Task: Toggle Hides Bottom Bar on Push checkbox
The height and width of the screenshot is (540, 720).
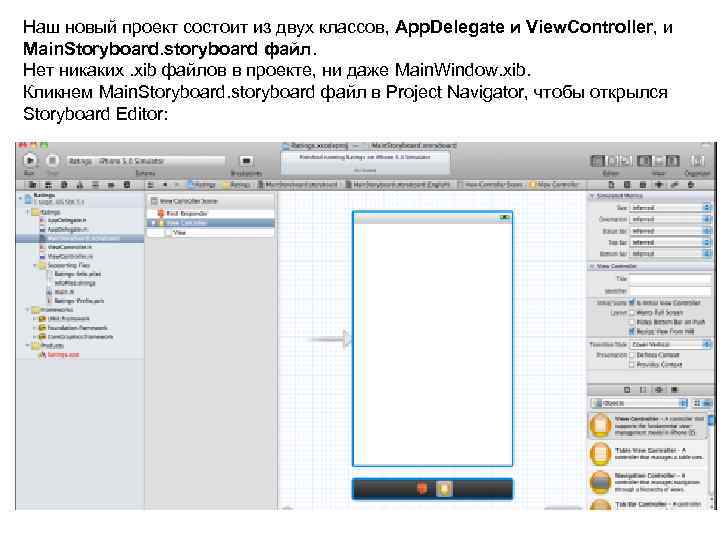Action: pos(632,322)
